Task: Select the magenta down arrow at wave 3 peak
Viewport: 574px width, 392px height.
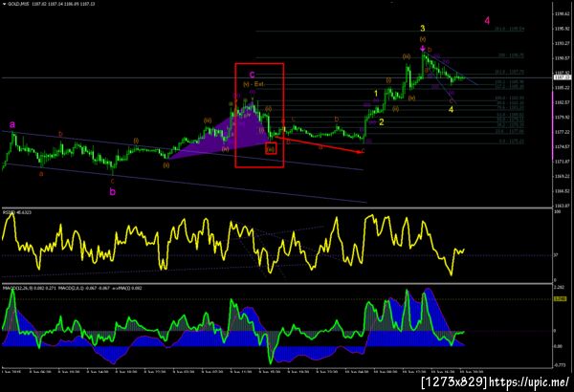Action: [423, 49]
